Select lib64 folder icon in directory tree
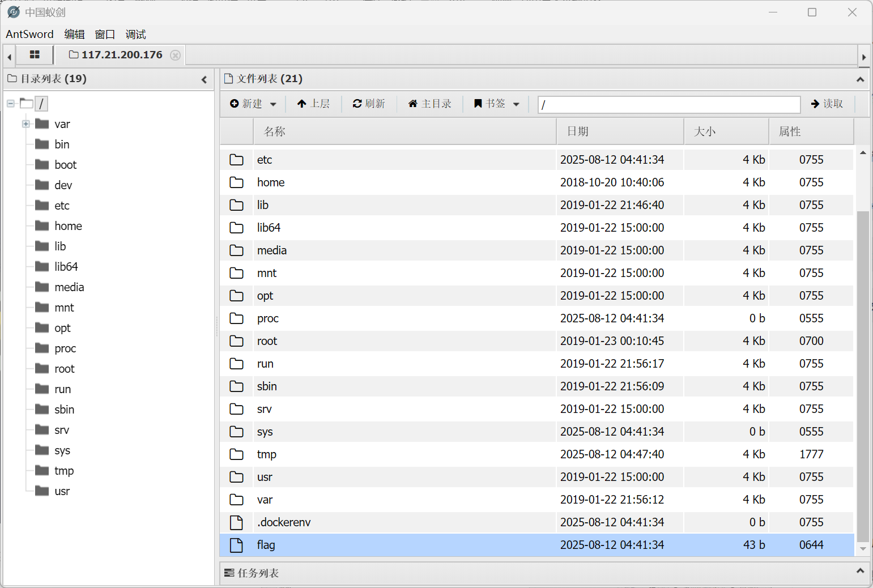Image resolution: width=873 pixels, height=588 pixels. [x=42, y=266]
